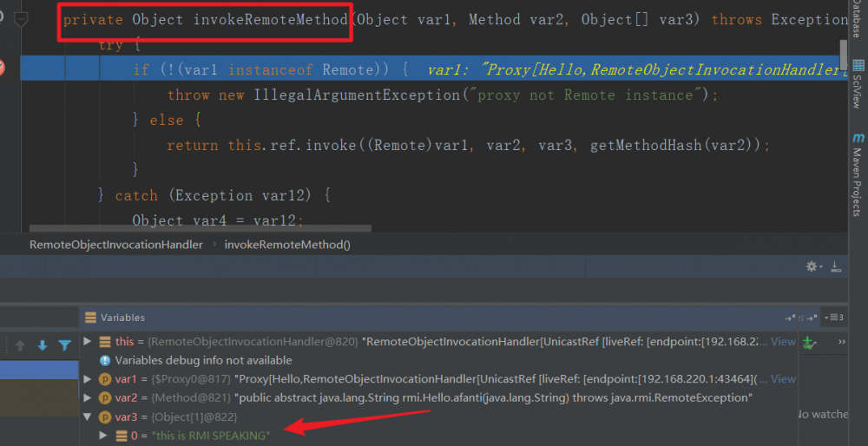Click the throw new IllegalArgumentException code line
This screenshot has height=446, width=868.
(x=443, y=95)
